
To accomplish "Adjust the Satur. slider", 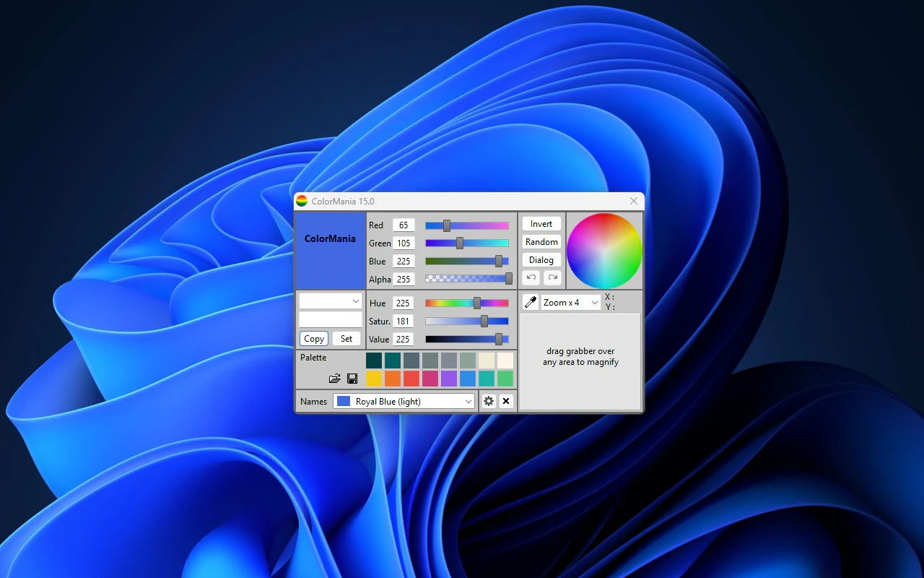I will pos(467,321).
